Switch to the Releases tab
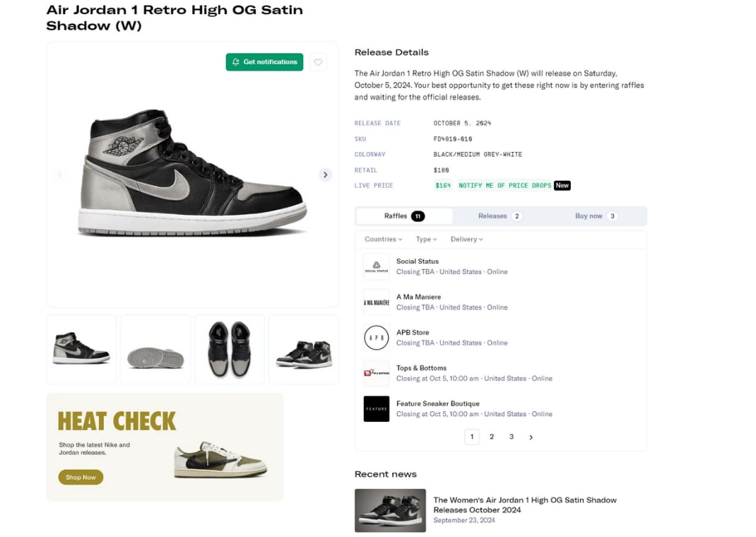756x537 pixels. click(499, 216)
